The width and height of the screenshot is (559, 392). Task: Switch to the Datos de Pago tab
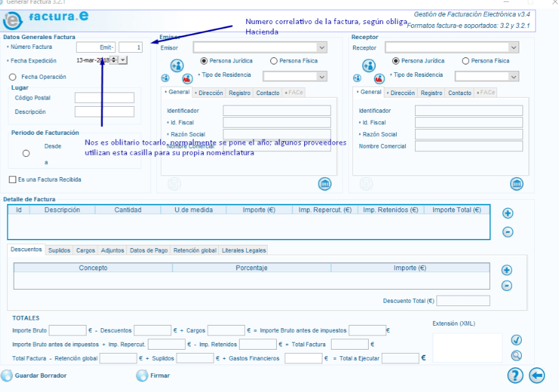149,251
